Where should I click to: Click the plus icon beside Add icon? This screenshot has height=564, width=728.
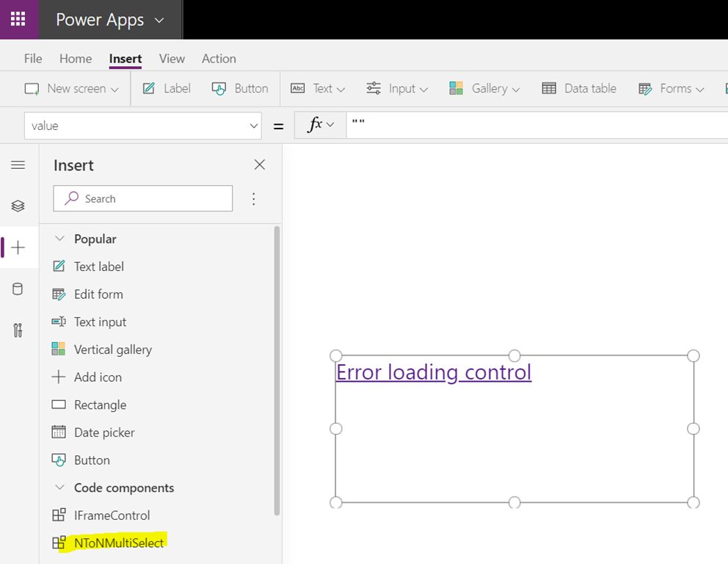(59, 377)
